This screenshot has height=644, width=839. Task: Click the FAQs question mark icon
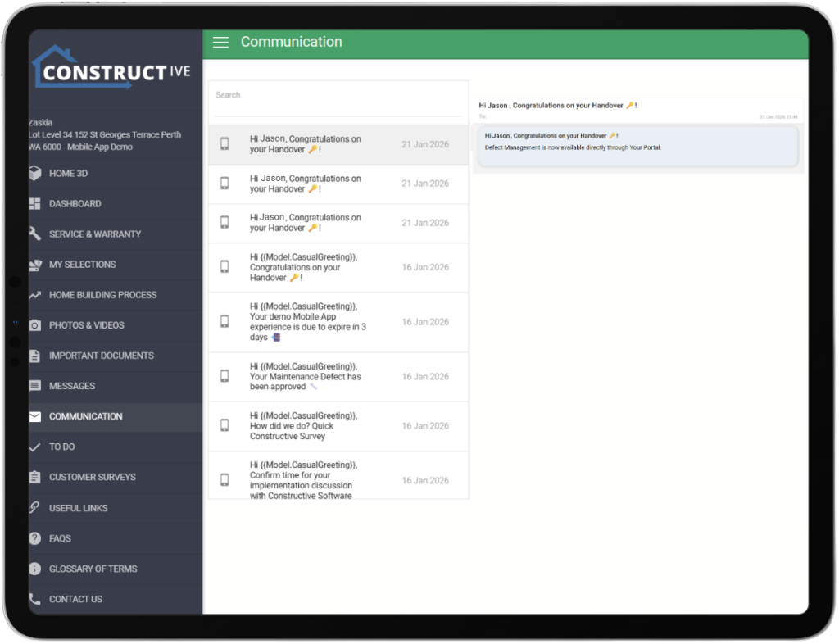[x=34, y=538]
